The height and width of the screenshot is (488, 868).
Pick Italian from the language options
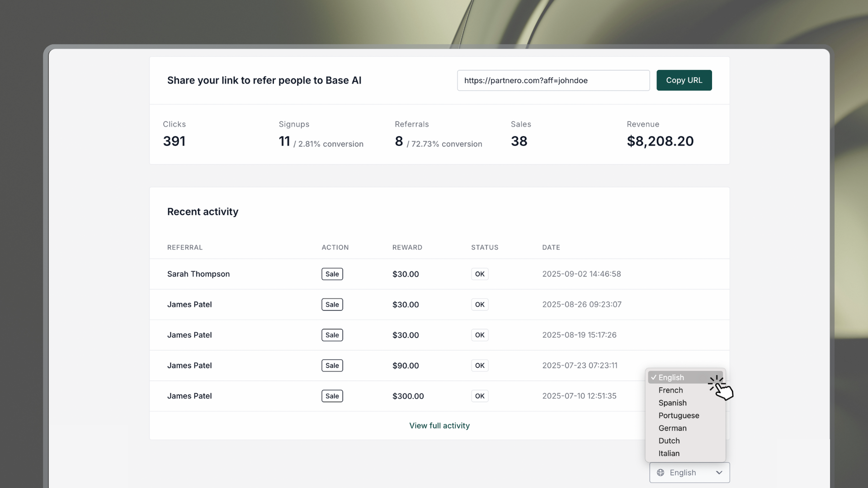pyautogui.click(x=669, y=454)
